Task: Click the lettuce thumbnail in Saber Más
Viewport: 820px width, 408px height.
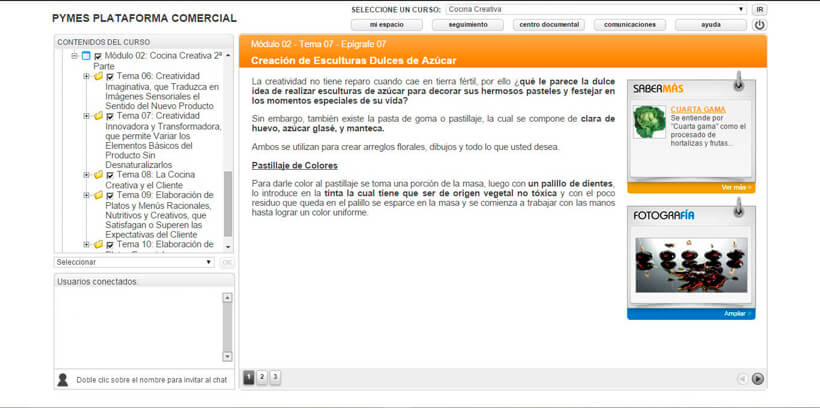Action: pyautogui.click(x=649, y=122)
